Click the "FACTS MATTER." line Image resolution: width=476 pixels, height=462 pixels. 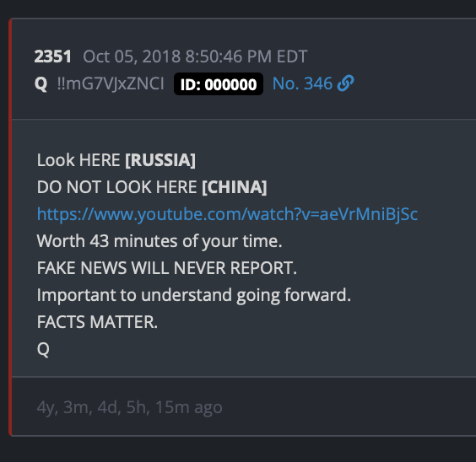(97, 322)
